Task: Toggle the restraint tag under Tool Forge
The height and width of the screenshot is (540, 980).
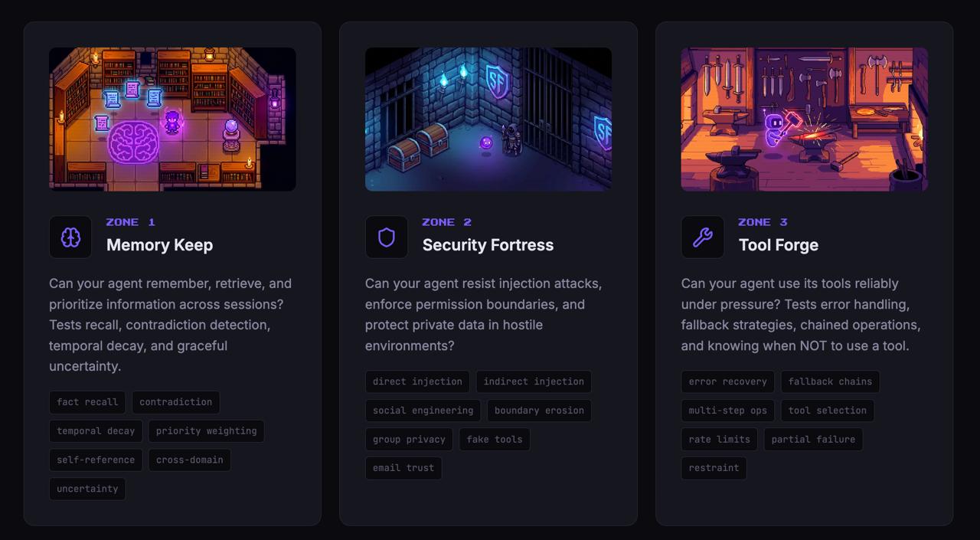Action: tap(714, 468)
